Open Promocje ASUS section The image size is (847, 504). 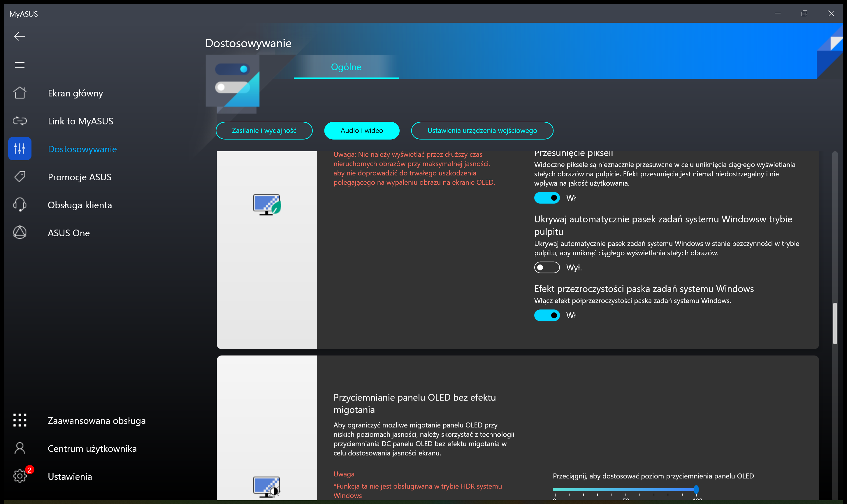tap(80, 177)
